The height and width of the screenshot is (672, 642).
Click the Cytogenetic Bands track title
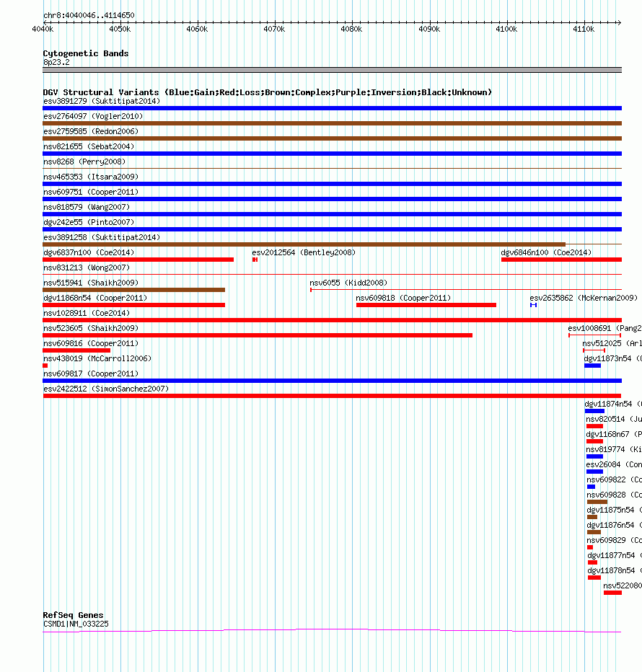point(86,53)
